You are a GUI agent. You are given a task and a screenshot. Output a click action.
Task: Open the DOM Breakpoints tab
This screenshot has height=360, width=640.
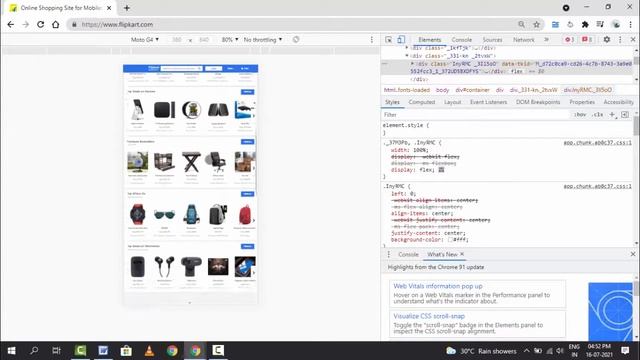tap(538, 102)
